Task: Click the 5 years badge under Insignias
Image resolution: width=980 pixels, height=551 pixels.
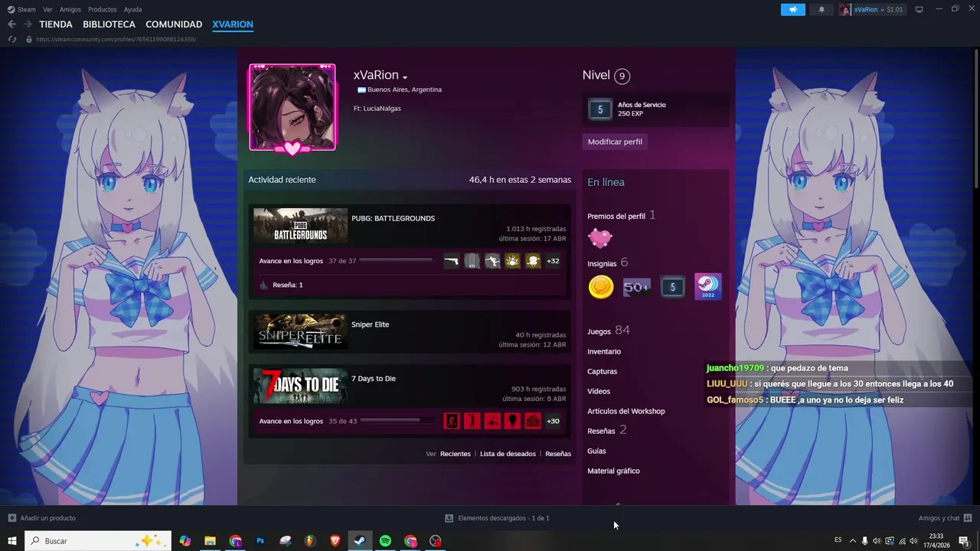Action: point(673,287)
